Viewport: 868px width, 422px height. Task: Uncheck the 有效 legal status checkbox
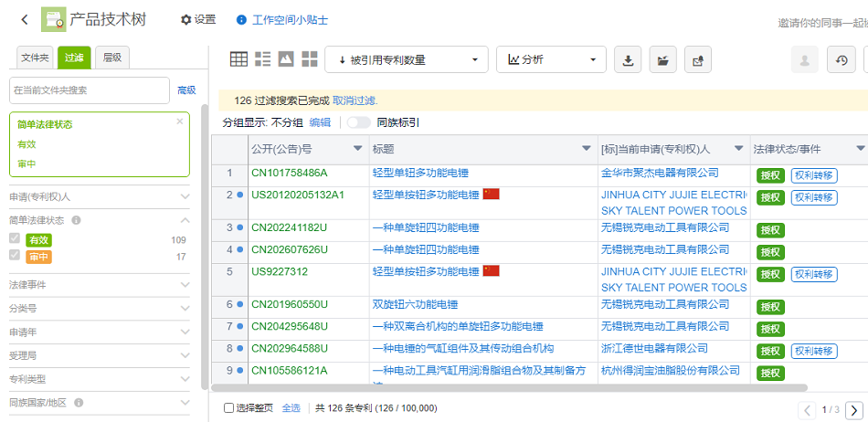[15, 239]
